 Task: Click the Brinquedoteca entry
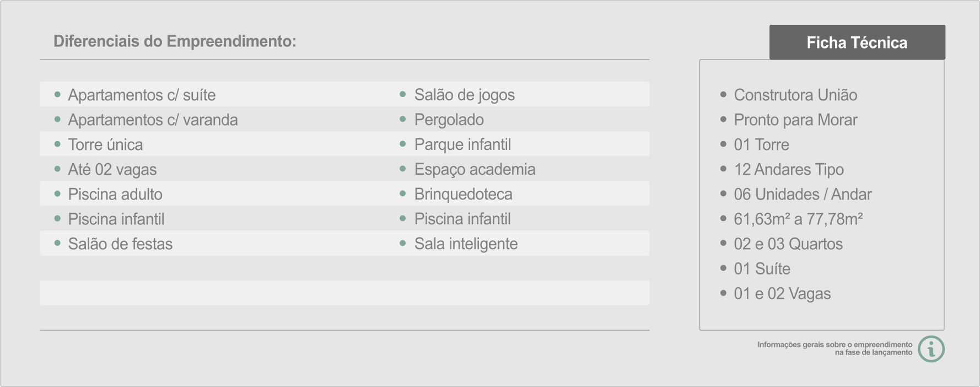pyautogui.click(x=464, y=194)
